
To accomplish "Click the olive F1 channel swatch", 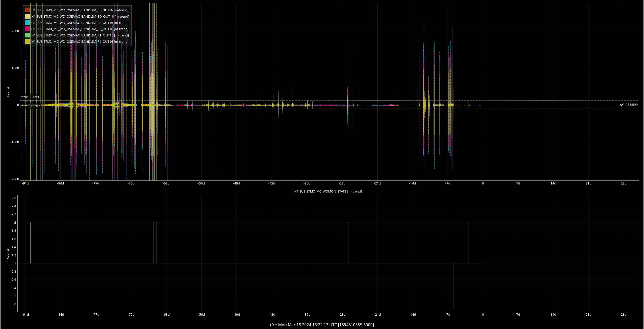I will click(27, 41).
